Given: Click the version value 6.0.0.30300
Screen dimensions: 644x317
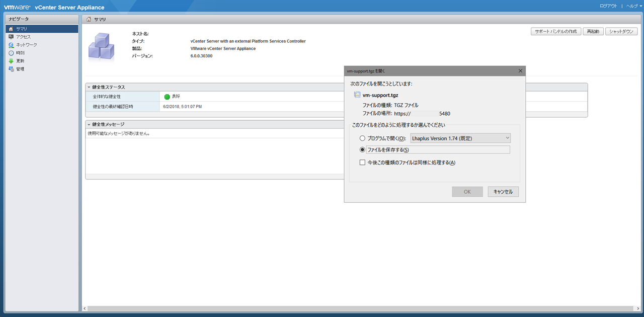Looking at the screenshot, I should coord(201,56).
